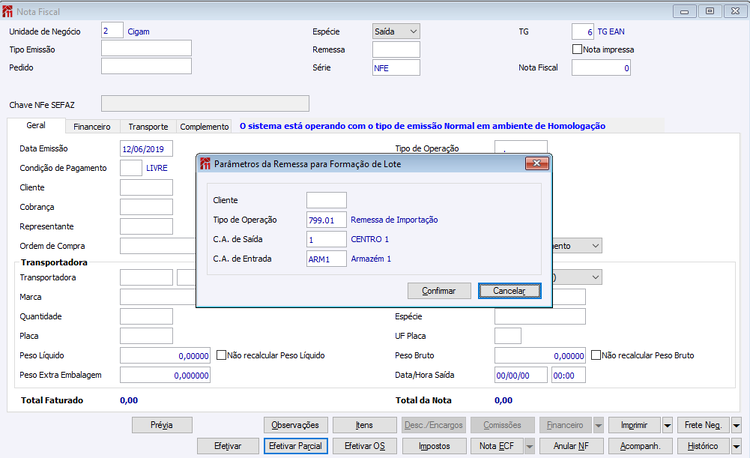Click the Chave NFe SEFAZ field
This screenshot has height=458, width=750.
tap(205, 103)
